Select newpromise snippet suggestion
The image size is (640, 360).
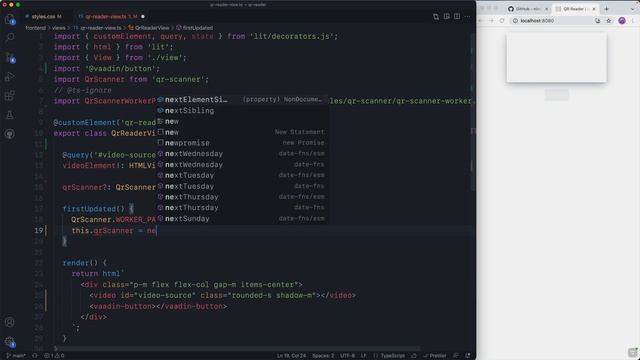(x=242, y=143)
